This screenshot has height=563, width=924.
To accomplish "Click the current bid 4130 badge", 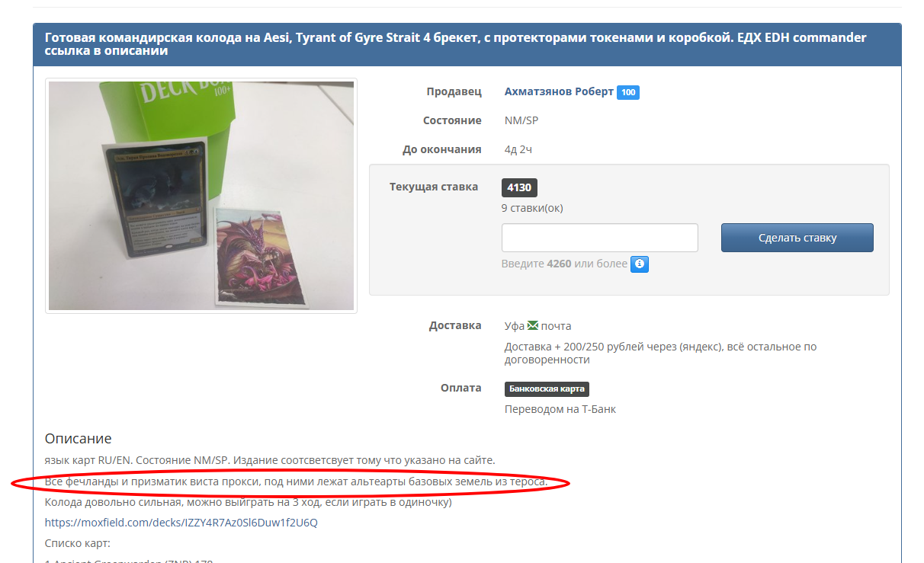I will click(x=519, y=187).
